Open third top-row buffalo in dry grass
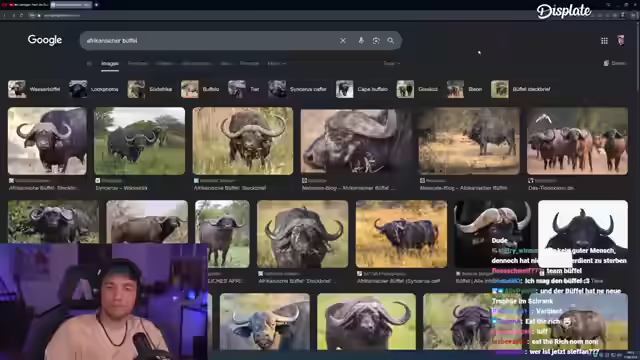 pos(243,141)
